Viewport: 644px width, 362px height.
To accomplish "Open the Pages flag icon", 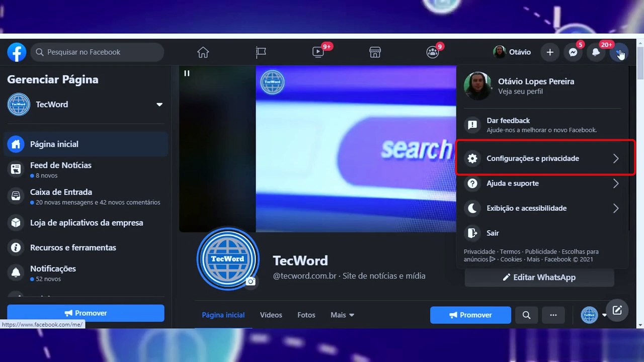I will (261, 52).
